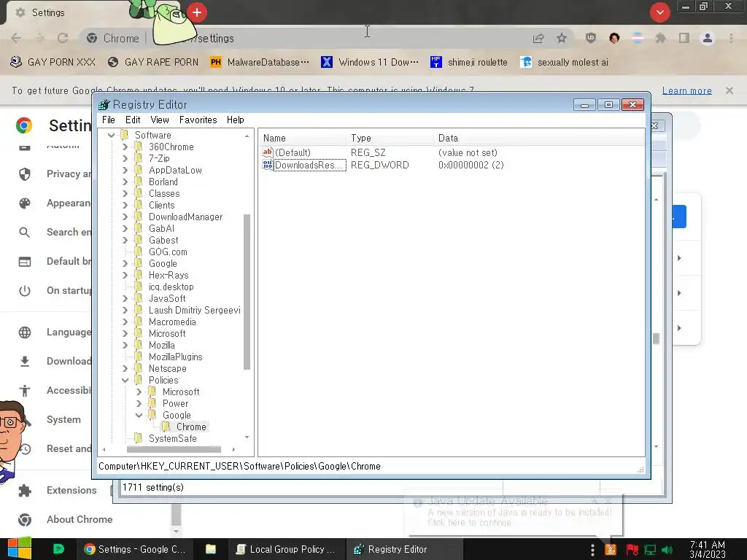
Task: Click Chrome's back navigation arrow
Action: (x=16, y=38)
